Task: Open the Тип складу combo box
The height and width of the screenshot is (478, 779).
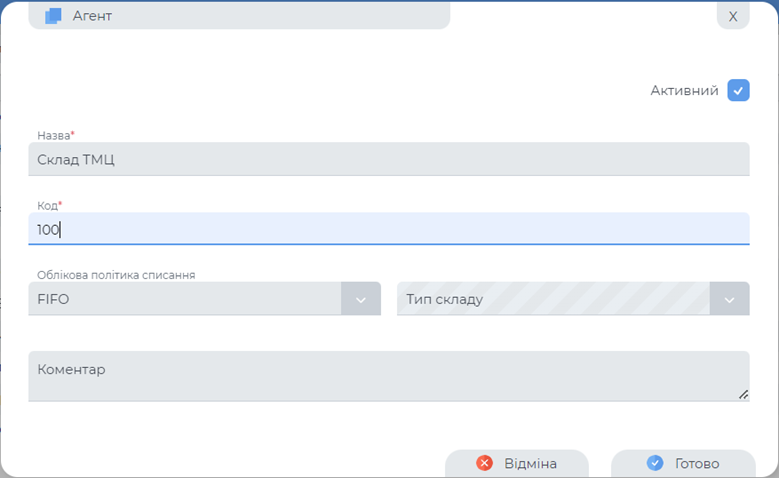Action: (x=552, y=299)
